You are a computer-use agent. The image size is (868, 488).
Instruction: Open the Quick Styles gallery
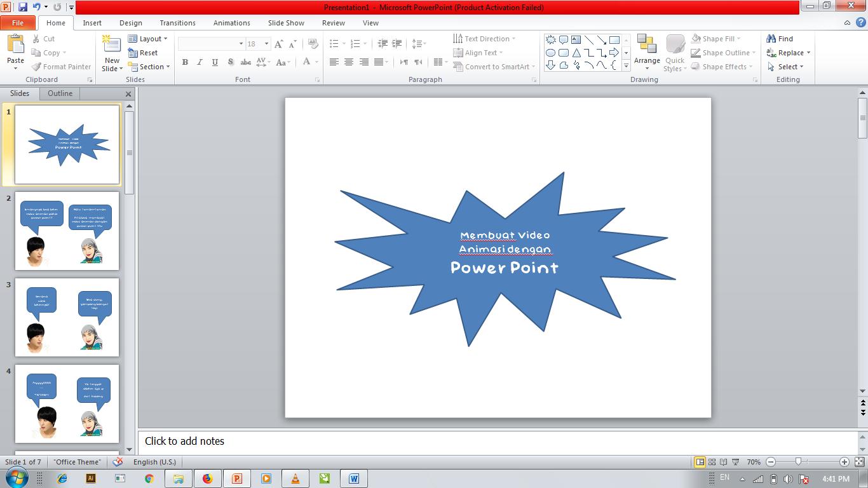coord(675,53)
